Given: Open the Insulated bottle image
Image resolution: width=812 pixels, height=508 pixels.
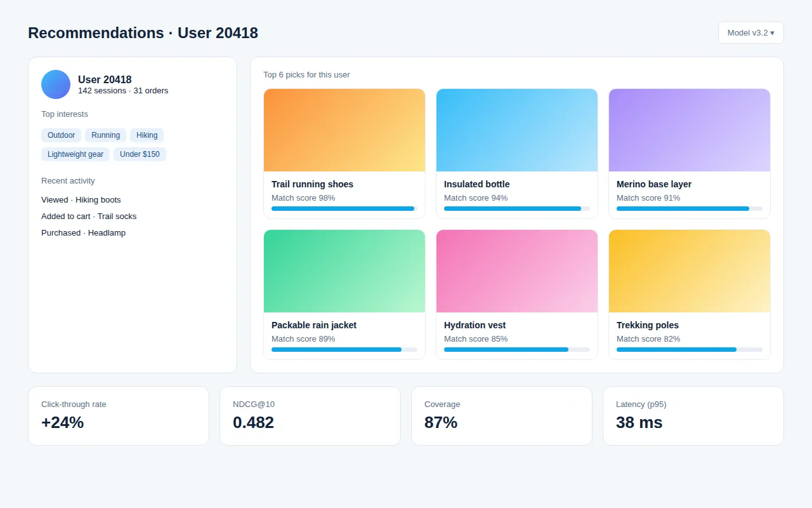Looking at the screenshot, I should (517, 130).
